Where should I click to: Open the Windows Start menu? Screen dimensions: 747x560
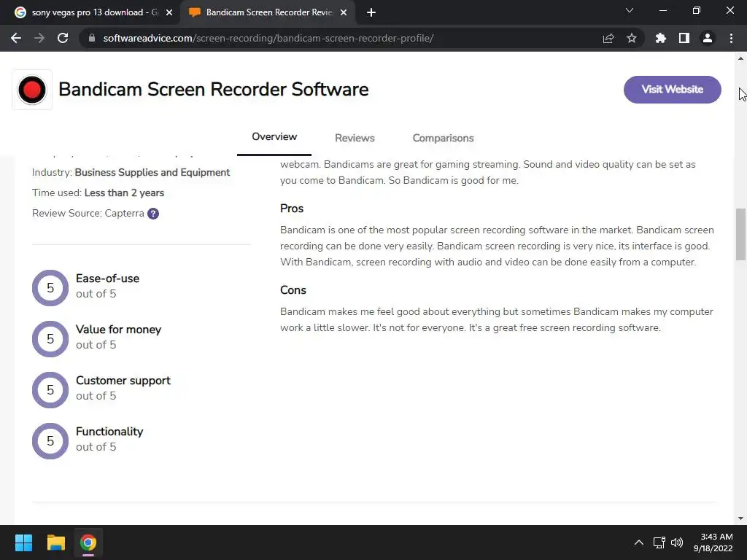tap(23, 542)
